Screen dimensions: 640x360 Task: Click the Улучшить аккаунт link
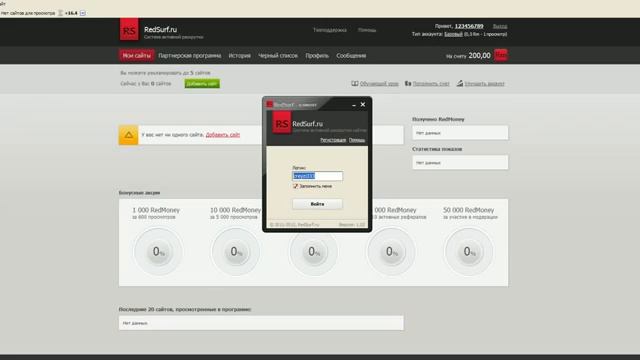point(484,84)
